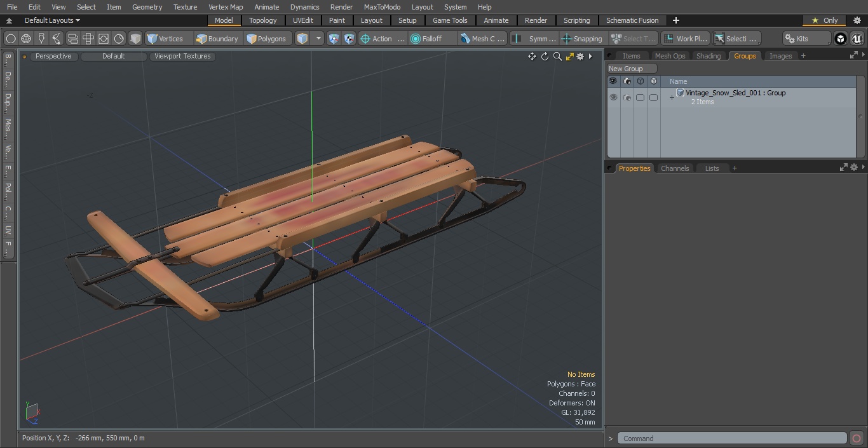Click the layout settings gear at top right

[857, 20]
